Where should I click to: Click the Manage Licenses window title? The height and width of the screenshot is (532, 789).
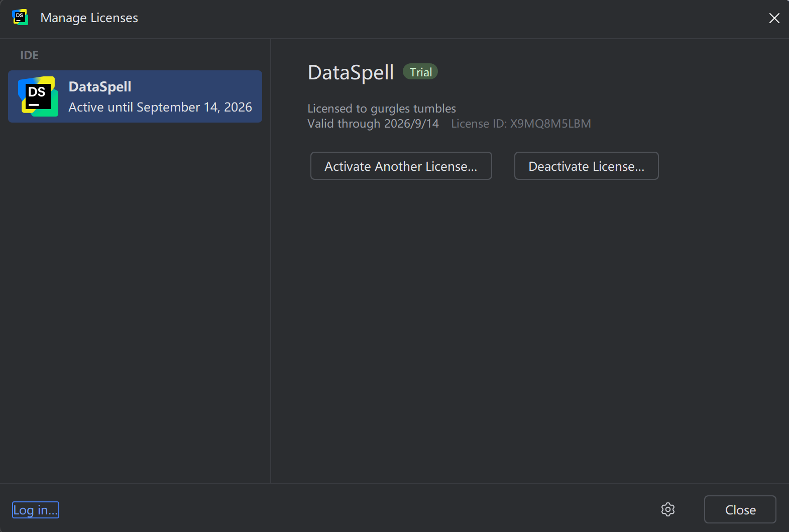pyautogui.click(x=89, y=18)
